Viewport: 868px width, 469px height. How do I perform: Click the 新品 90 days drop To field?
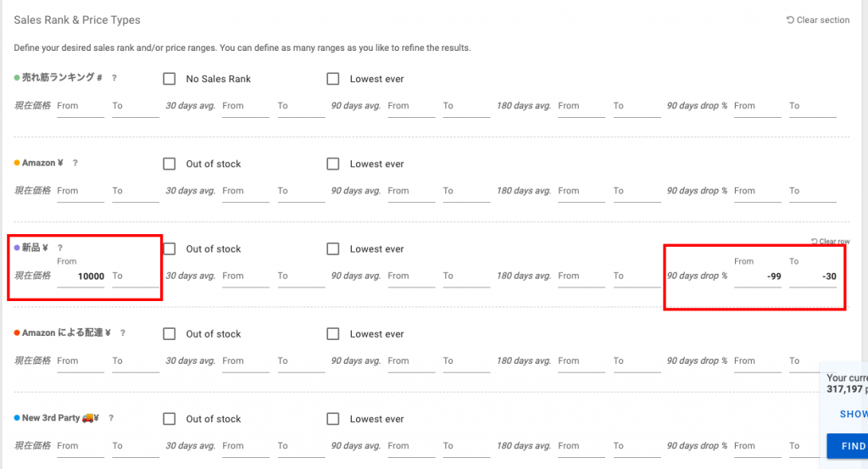[x=813, y=276]
